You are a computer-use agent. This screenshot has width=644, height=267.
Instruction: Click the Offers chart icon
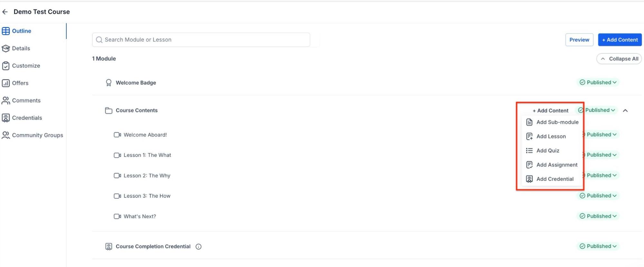pos(6,83)
